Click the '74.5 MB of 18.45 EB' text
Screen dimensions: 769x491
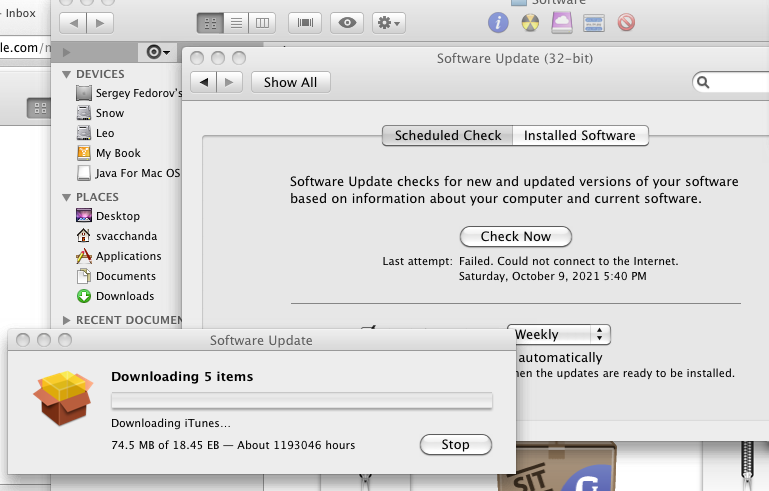(165, 445)
